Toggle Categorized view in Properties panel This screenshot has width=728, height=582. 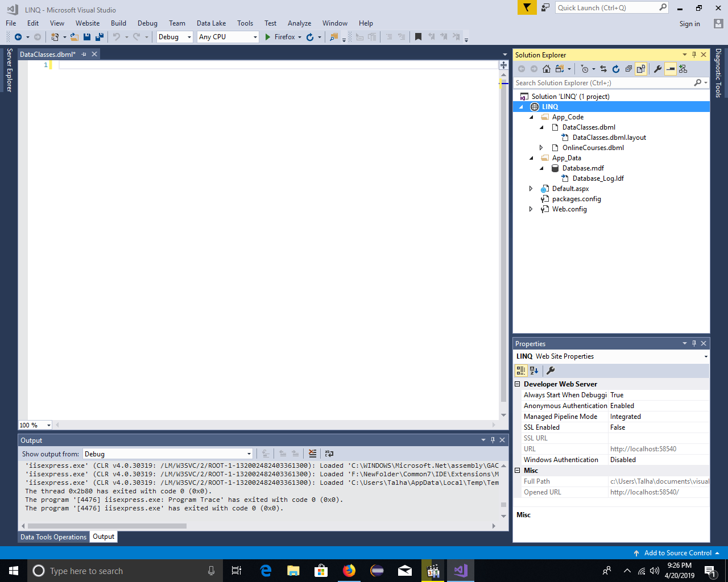[521, 371]
